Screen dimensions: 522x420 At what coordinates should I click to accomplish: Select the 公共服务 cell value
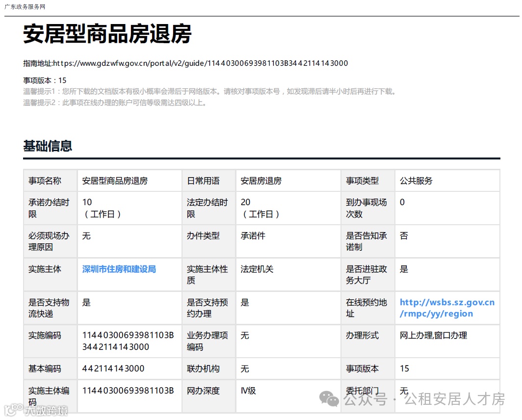click(x=416, y=181)
